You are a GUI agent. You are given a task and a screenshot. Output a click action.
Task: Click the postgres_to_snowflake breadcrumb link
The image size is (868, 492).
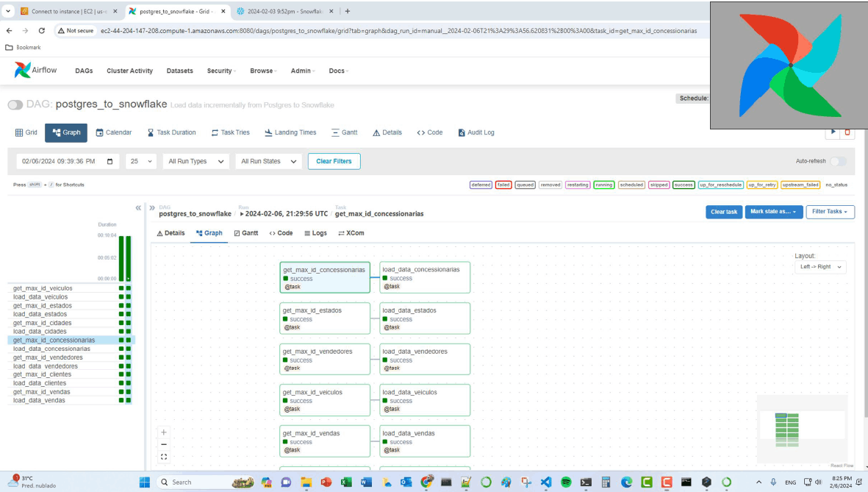coord(195,214)
